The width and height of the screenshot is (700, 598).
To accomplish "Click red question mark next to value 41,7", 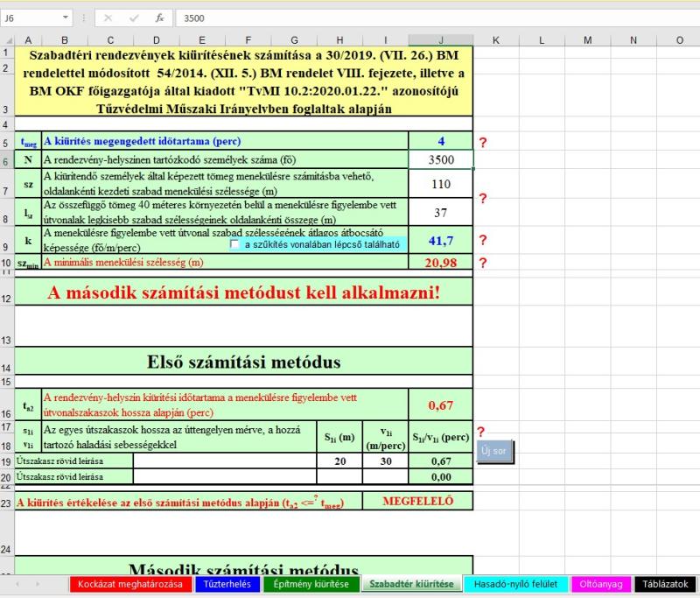I will [483, 240].
